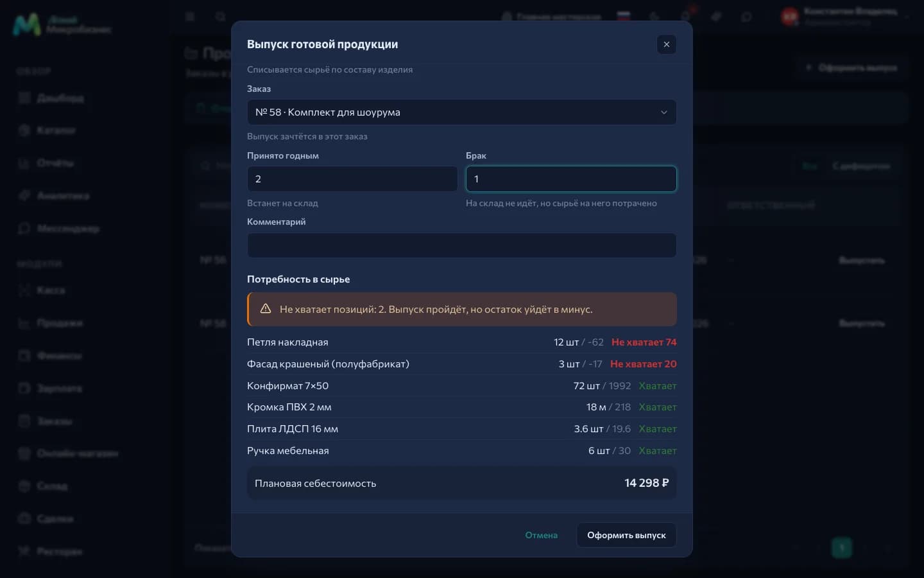The width and height of the screenshot is (924, 578).
Task: Click the Заказ field label
Action: coord(259,89)
